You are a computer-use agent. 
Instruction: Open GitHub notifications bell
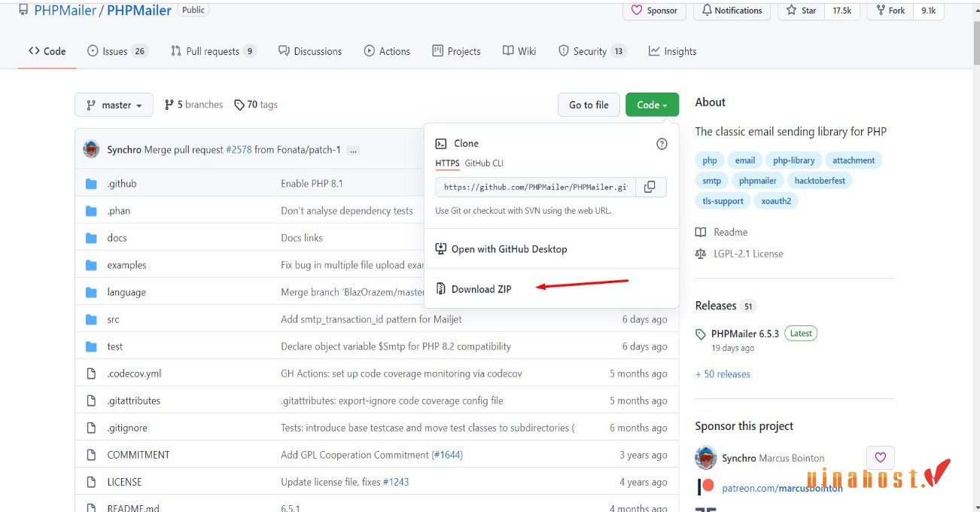click(731, 11)
